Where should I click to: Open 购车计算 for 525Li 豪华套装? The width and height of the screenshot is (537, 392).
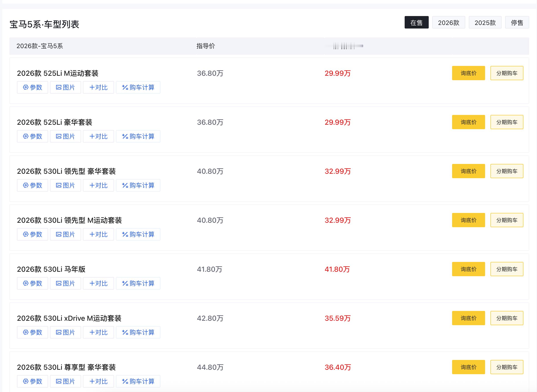(x=138, y=136)
